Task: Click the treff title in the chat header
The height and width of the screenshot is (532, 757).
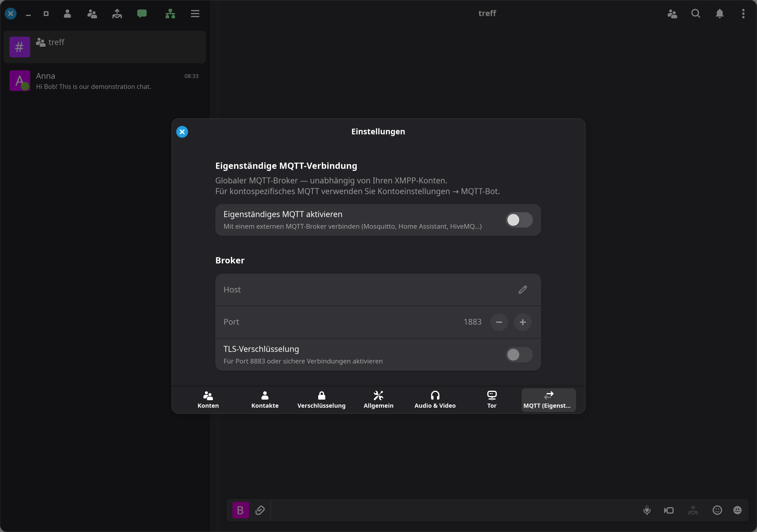Action: coord(487,14)
